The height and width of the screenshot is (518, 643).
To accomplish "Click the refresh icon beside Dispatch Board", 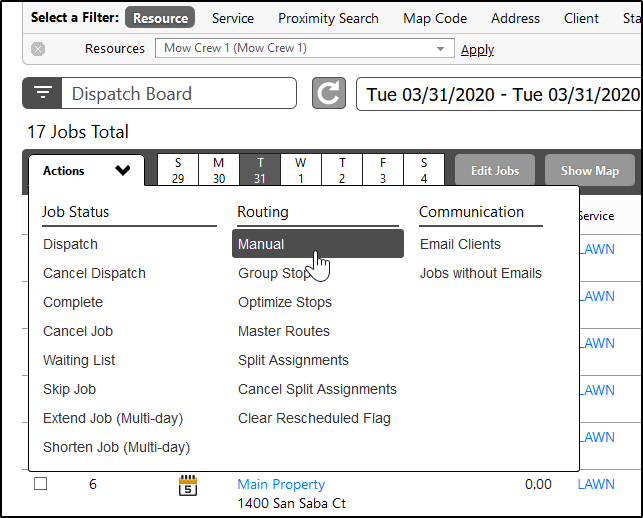I will click(328, 94).
